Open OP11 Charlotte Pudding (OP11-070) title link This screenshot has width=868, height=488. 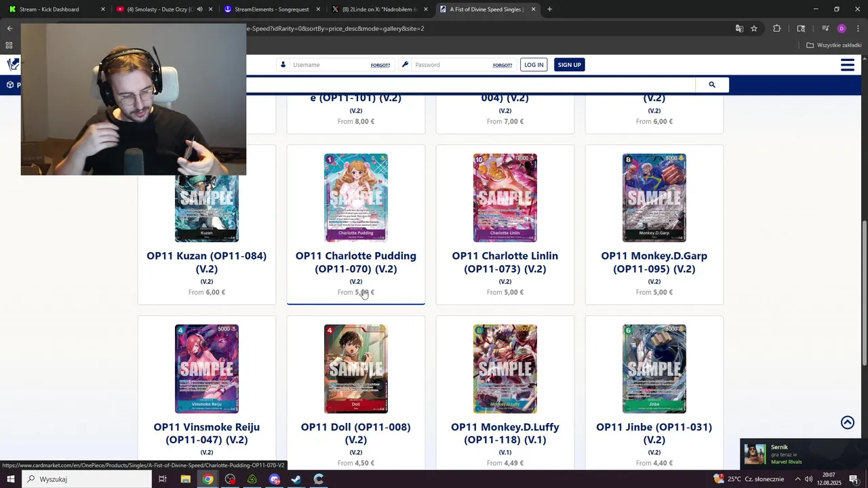356,262
